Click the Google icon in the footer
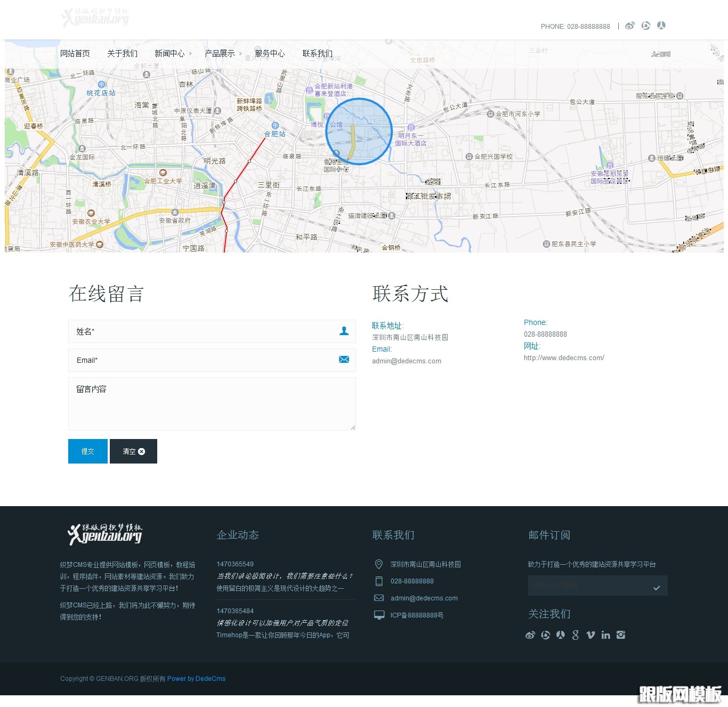 coord(575,635)
